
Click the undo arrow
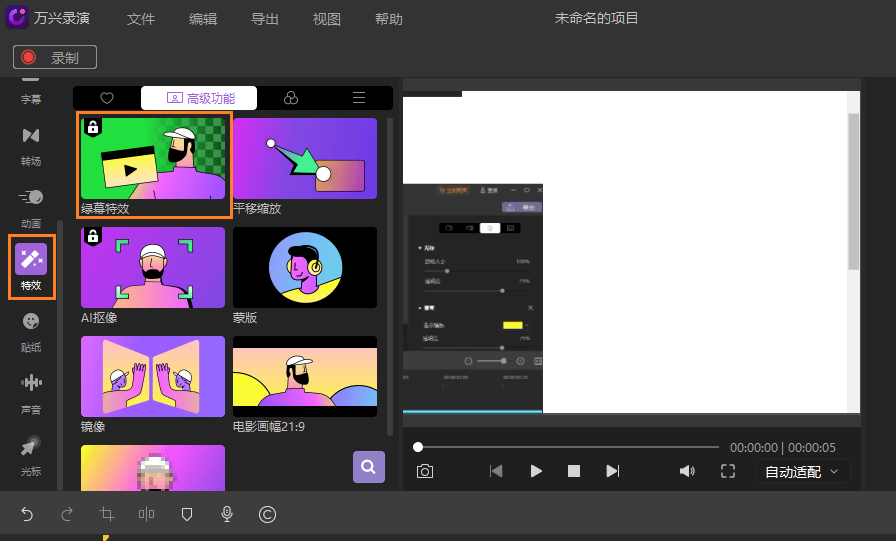pos(27,514)
